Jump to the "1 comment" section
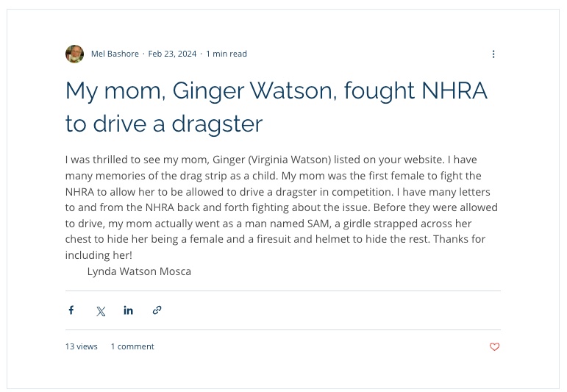 click(132, 346)
